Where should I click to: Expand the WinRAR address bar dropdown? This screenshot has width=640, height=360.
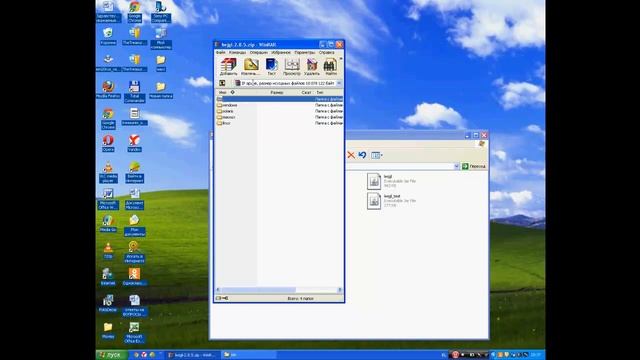[x=339, y=83]
